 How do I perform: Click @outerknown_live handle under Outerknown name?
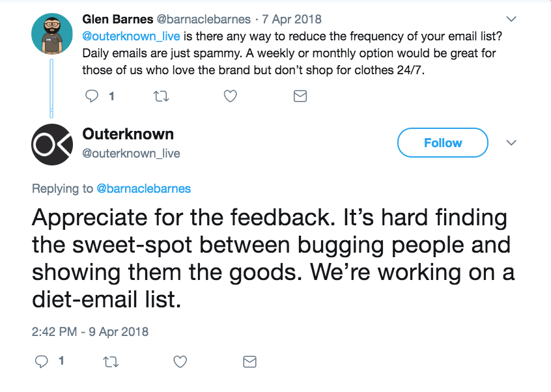[x=131, y=154]
